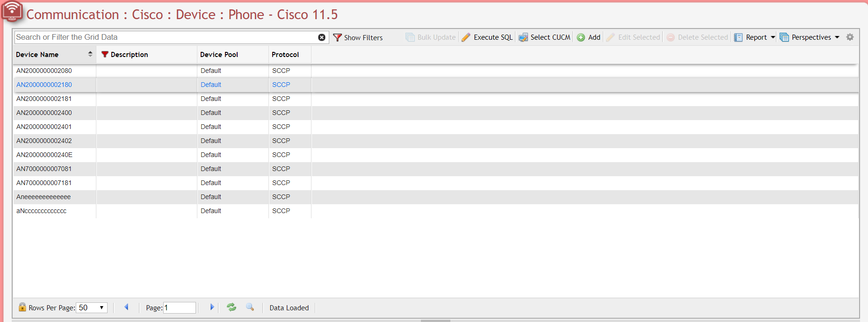Click the red filter icon on the Description column

coord(105,55)
